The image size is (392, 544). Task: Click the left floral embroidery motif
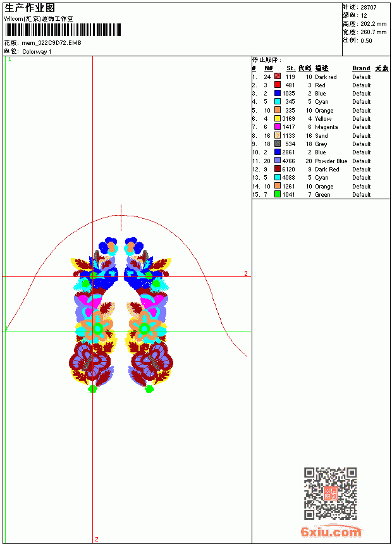click(93, 314)
